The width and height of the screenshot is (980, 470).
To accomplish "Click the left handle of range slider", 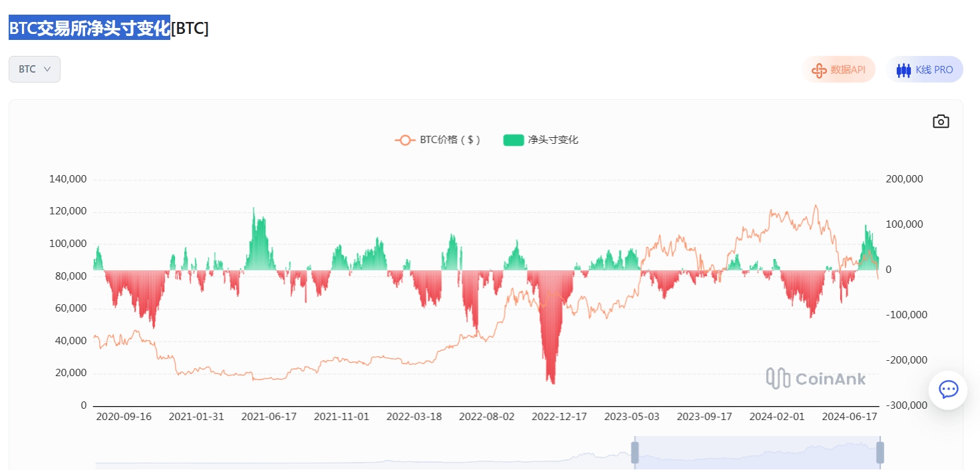I will (635, 452).
